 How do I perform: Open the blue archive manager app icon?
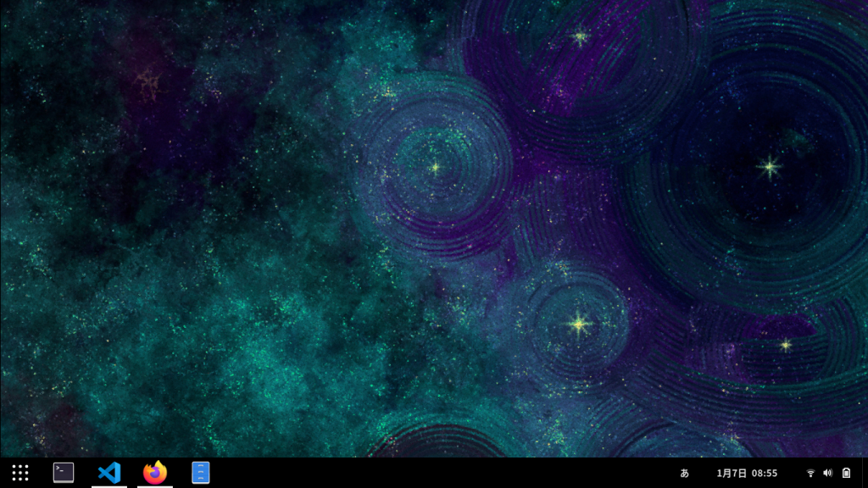click(x=200, y=473)
